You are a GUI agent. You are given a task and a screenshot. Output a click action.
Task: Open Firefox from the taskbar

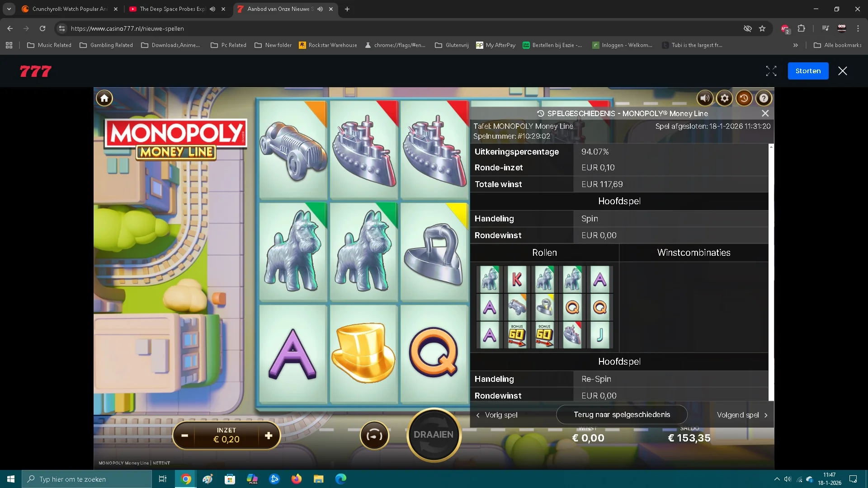point(297,479)
